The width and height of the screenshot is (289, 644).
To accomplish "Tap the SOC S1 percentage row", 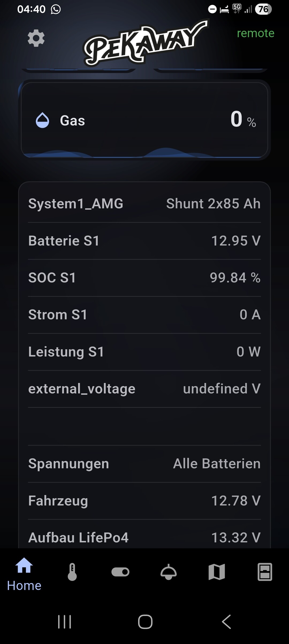I will 144,278.
